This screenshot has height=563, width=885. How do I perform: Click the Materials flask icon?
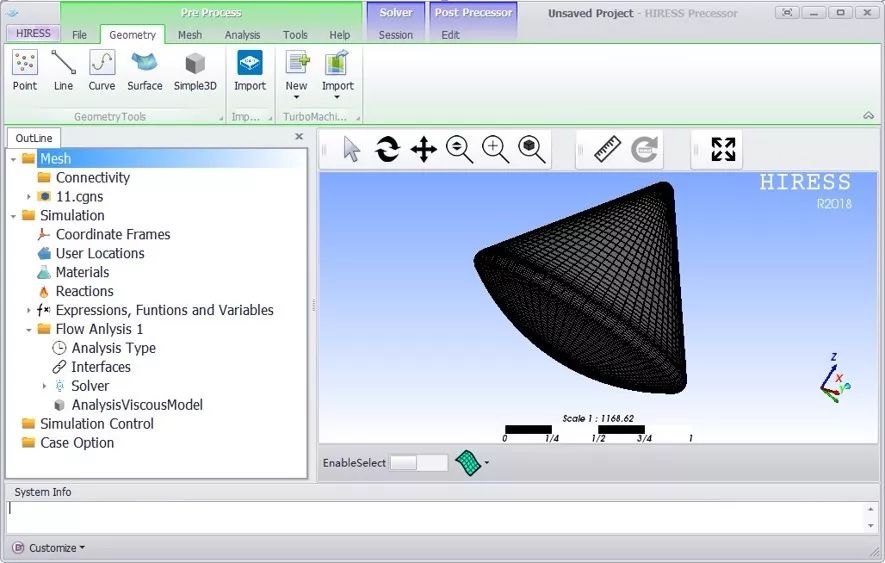pyautogui.click(x=44, y=272)
